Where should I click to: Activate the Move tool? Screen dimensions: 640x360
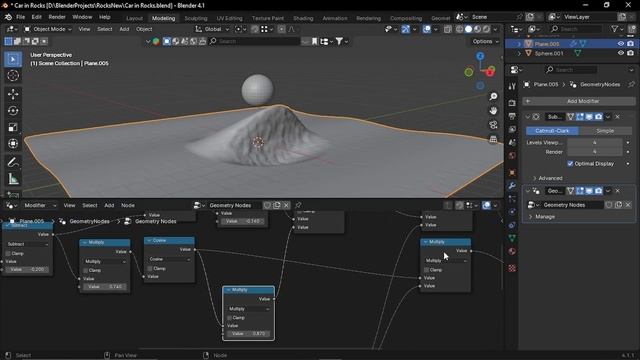tap(13, 94)
